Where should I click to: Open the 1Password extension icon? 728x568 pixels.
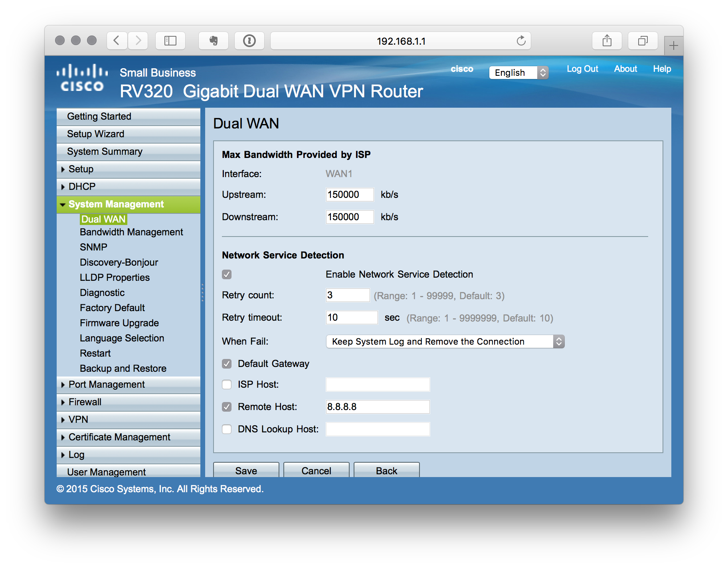pyautogui.click(x=249, y=41)
